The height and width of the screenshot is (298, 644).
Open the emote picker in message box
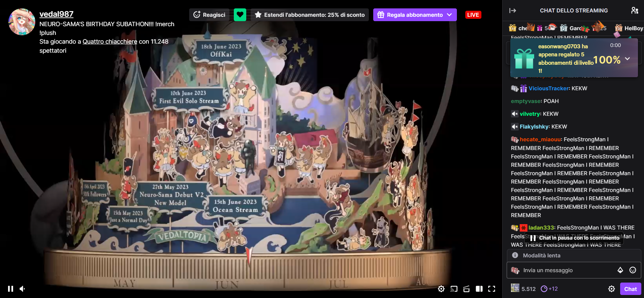pyautogui.click(x=633, y=270)
